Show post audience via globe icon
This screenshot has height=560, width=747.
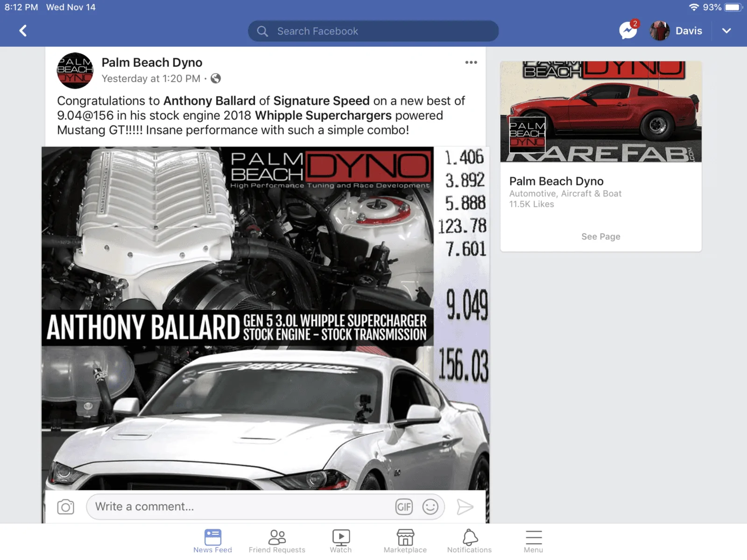[x=216, y=78]
